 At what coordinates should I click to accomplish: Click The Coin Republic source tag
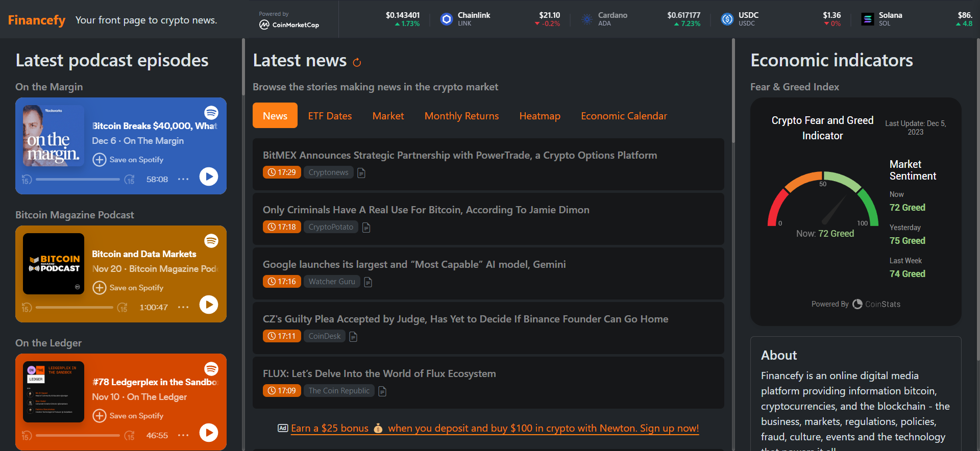click(x=339, y=391)
